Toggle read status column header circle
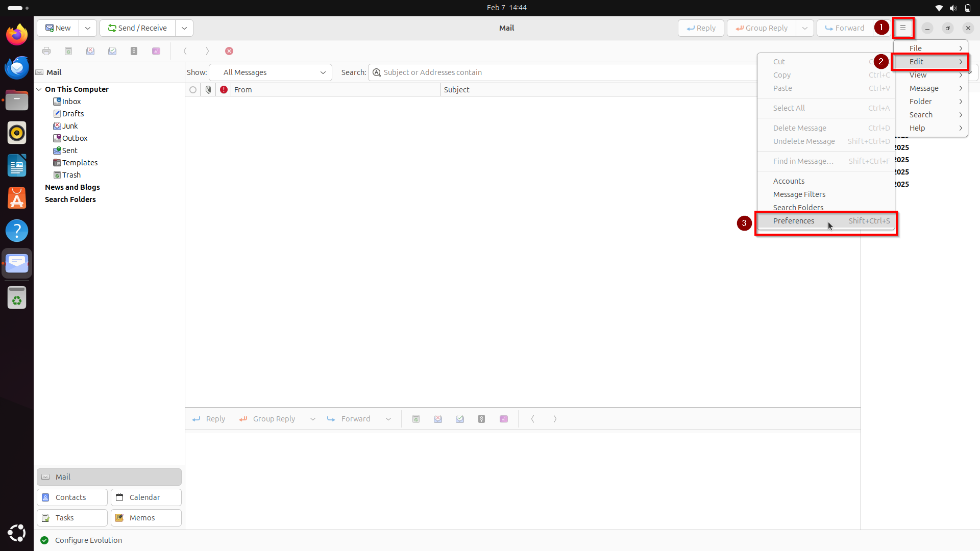Viewport: 980px width, 551px height. (193, 89)
